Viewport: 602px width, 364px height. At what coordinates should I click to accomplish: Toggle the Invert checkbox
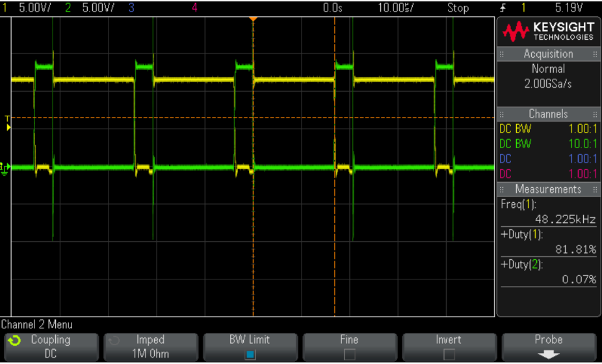[449, 354]
